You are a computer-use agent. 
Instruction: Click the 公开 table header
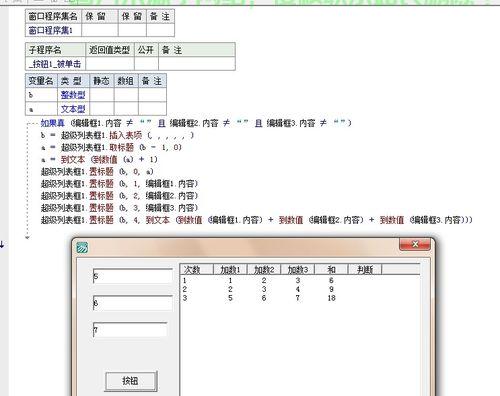tap(146, 50)
